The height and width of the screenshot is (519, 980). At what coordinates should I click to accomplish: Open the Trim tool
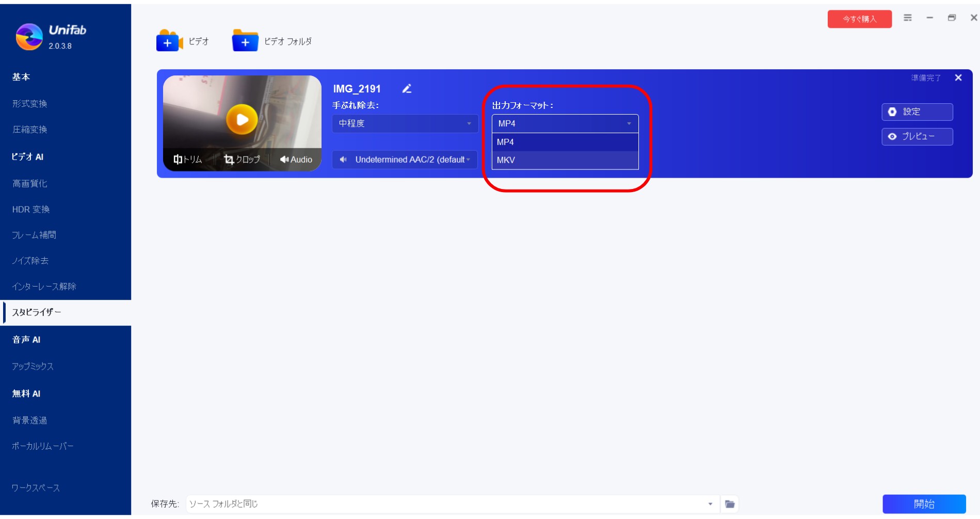click(x=188, y=160)
